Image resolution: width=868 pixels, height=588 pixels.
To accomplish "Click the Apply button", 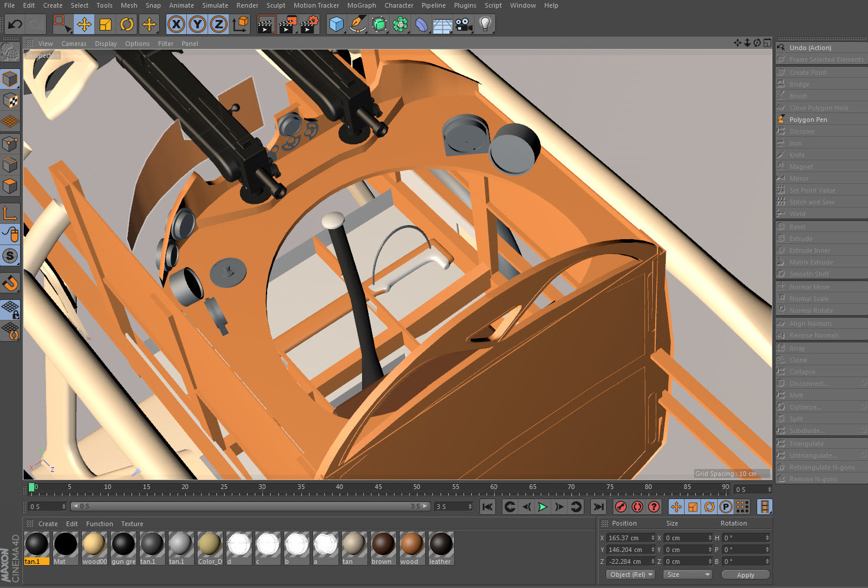I will click(x=745, y=574).
